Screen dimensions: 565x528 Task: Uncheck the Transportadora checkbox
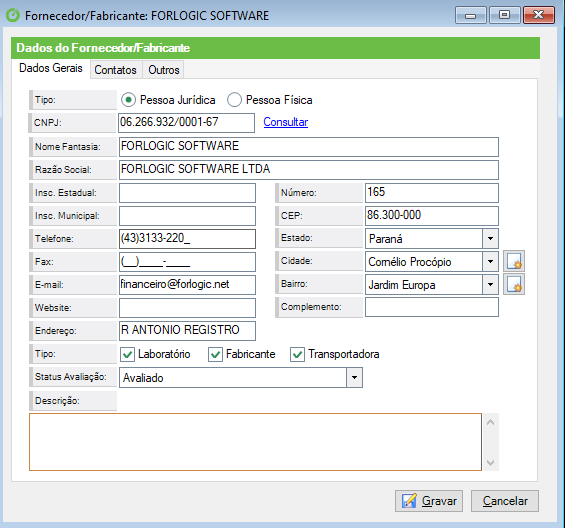[298, 355]
